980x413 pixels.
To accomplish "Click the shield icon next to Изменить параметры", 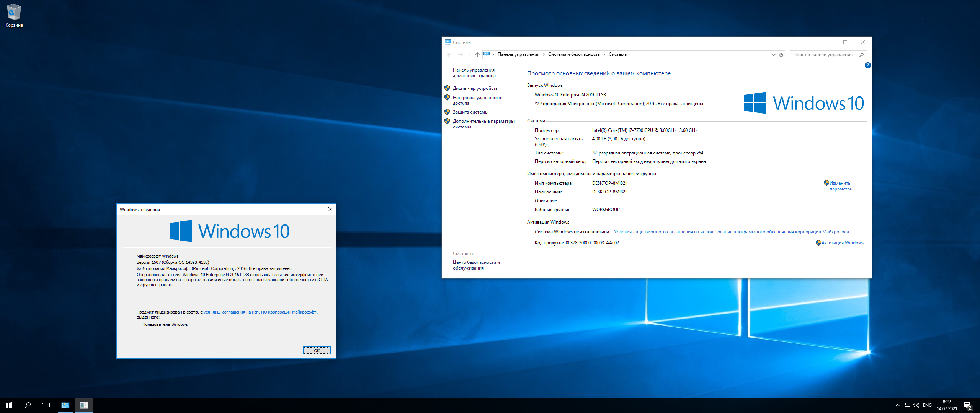I will (826, 183).
